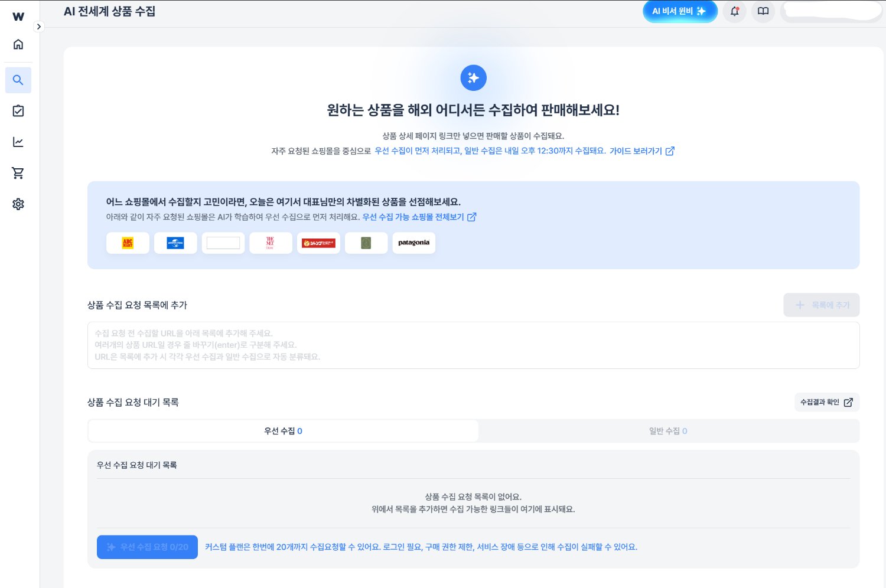Click the AI 비서 원비 button
This screenshot has width=886, height=588.
point(679,11)
